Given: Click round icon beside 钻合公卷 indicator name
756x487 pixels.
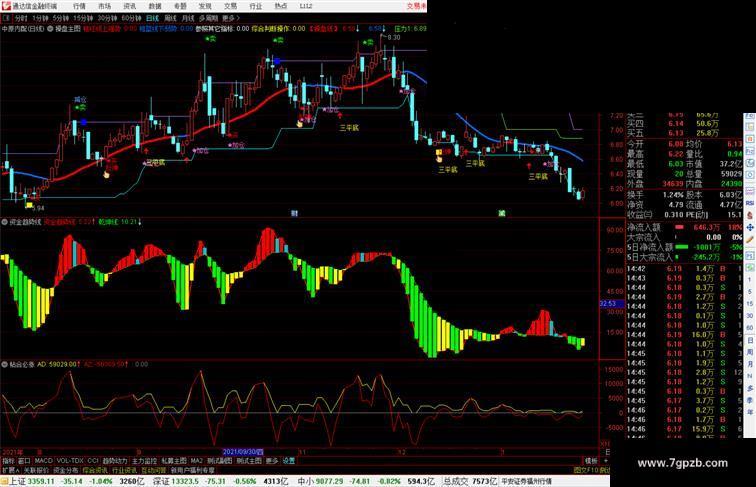Looking at the screenshot, I should [x=4, y=365].
